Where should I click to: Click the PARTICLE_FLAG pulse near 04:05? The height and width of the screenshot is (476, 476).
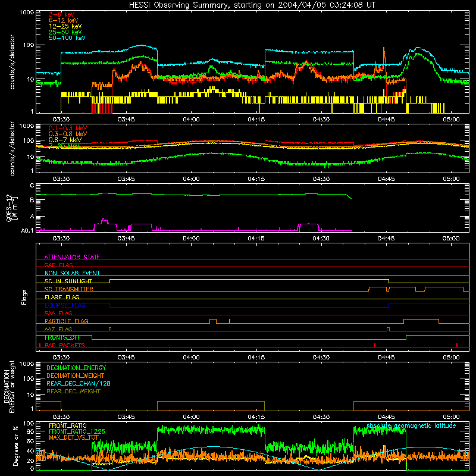tap(213, 321)
